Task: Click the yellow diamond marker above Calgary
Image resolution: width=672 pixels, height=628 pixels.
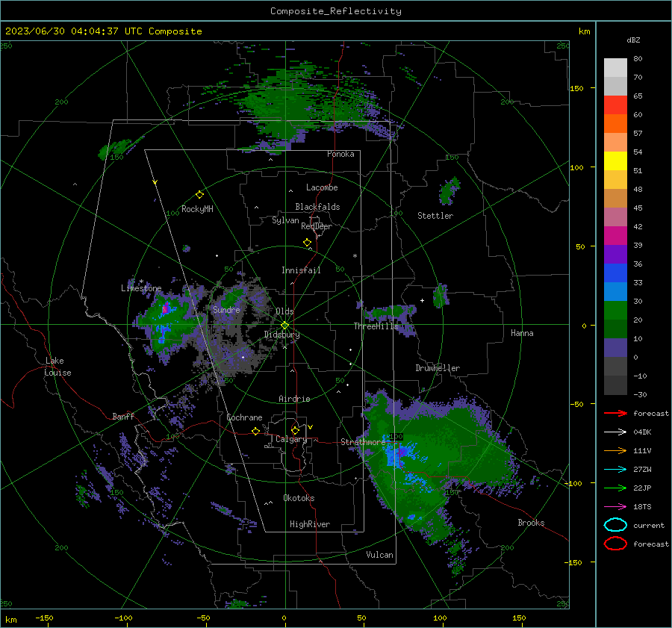Action: 295,430
